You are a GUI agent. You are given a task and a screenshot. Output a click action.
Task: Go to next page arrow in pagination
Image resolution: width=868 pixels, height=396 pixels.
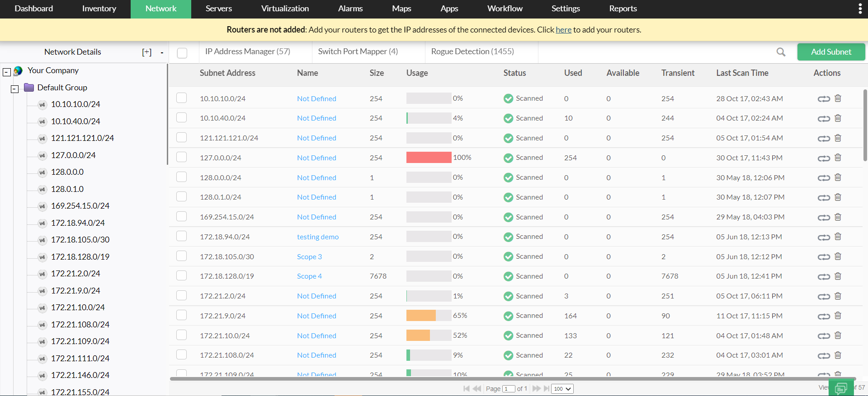click(536, 389)
